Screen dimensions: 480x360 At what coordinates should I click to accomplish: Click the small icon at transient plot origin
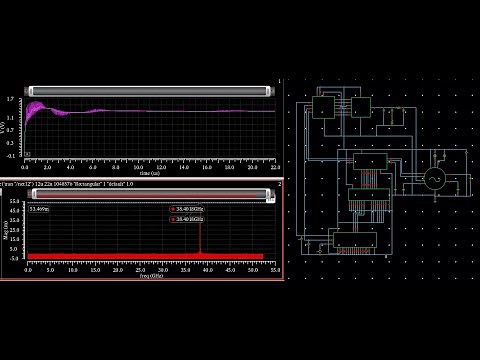tap(27, 154)
